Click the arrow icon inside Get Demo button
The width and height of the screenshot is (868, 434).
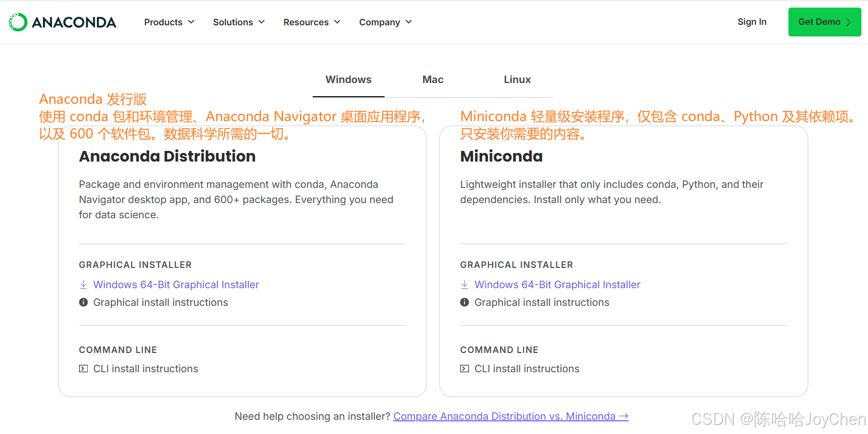tap(848, 22)
